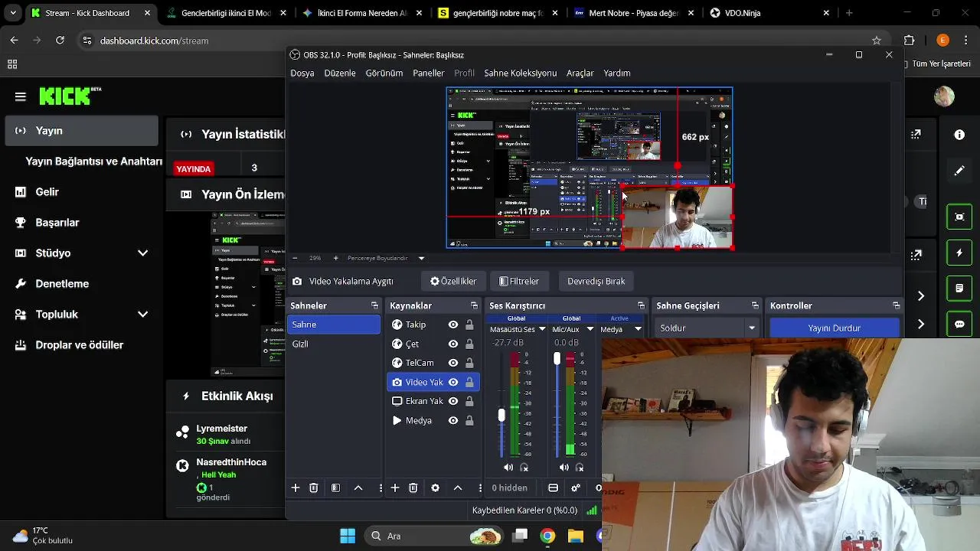Screen dimensions: 980x551
Task: Toggle monitoring headphone icon for Masaüstü Ses
Action: pyautogui.click(x=524, y=467)
